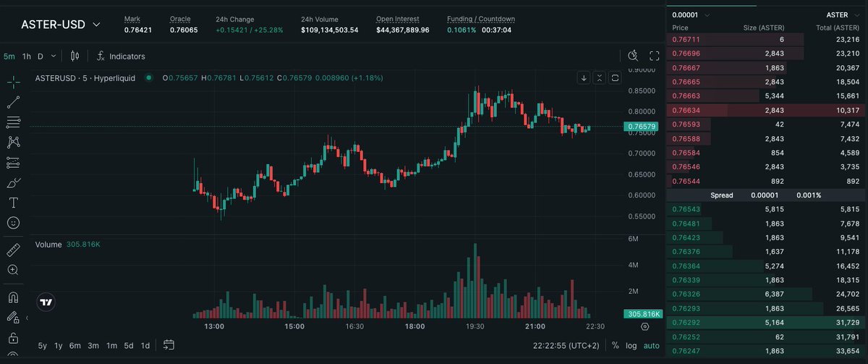Click the quick search lightning icon
Viewport: 868px width, 364px height.
(x=634, y=56)
